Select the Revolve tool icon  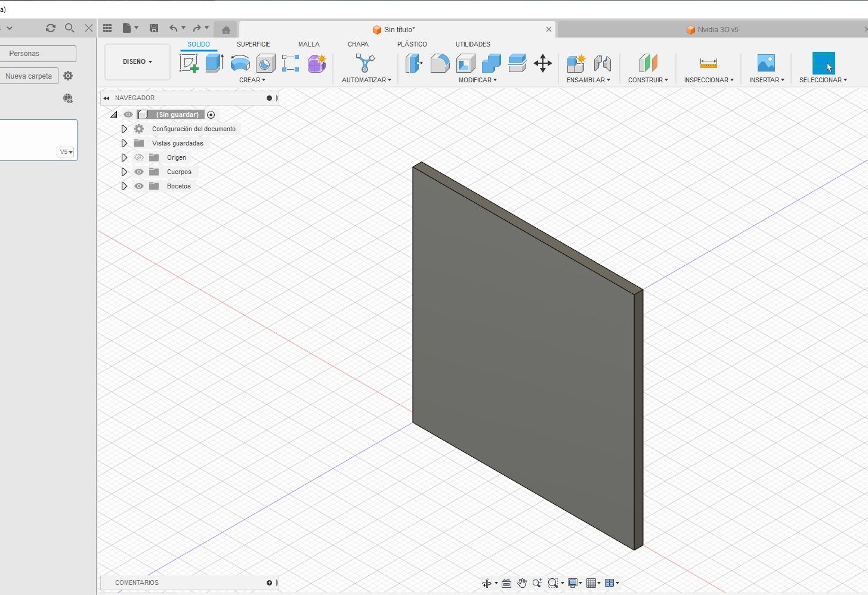pyautogui.click(x=240, y=63)
